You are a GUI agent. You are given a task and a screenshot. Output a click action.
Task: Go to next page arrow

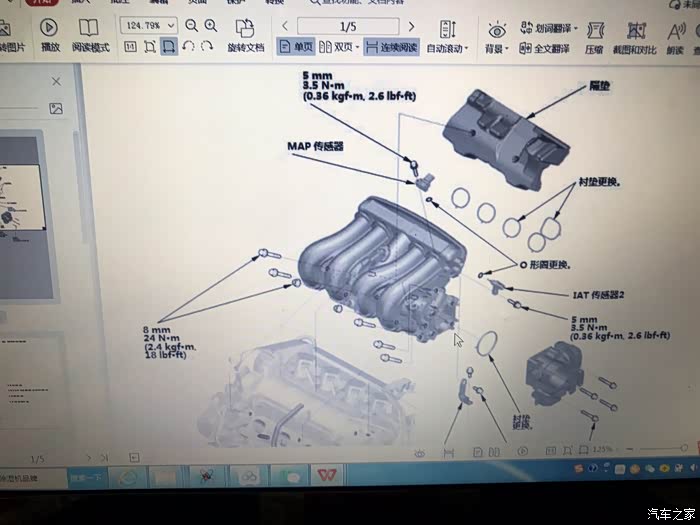click(410, 26)
